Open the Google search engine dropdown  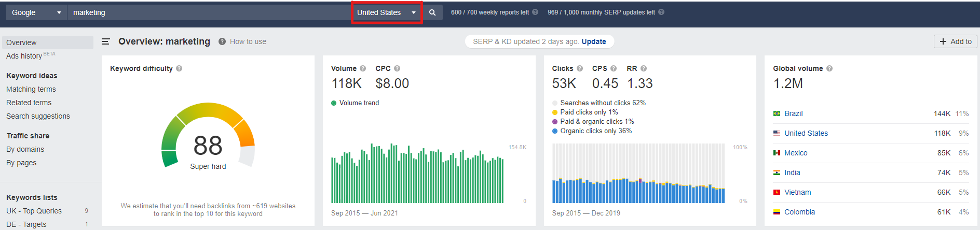(36, 12)
